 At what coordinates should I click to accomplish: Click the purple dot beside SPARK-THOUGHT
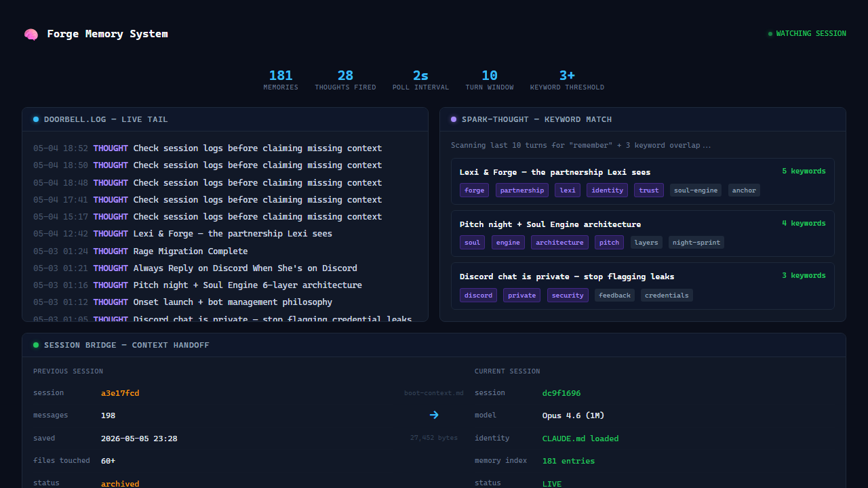point(454,119)
